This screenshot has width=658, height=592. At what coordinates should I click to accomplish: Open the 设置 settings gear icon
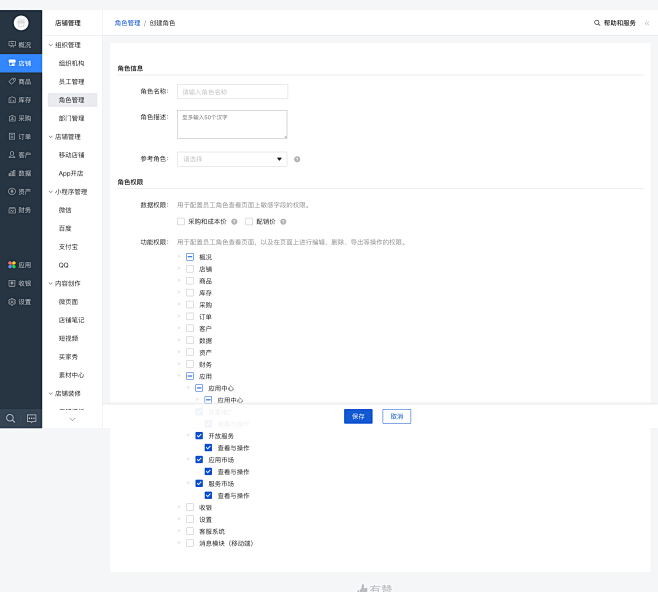(12, 302)
